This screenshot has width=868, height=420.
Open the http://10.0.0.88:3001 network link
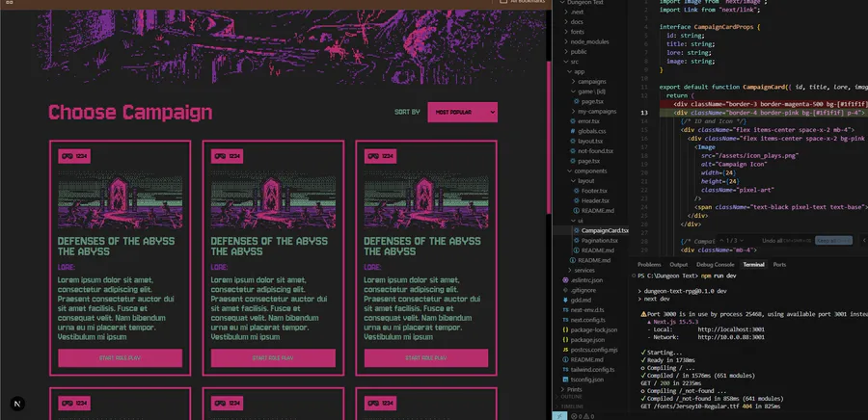click(731, 337)
